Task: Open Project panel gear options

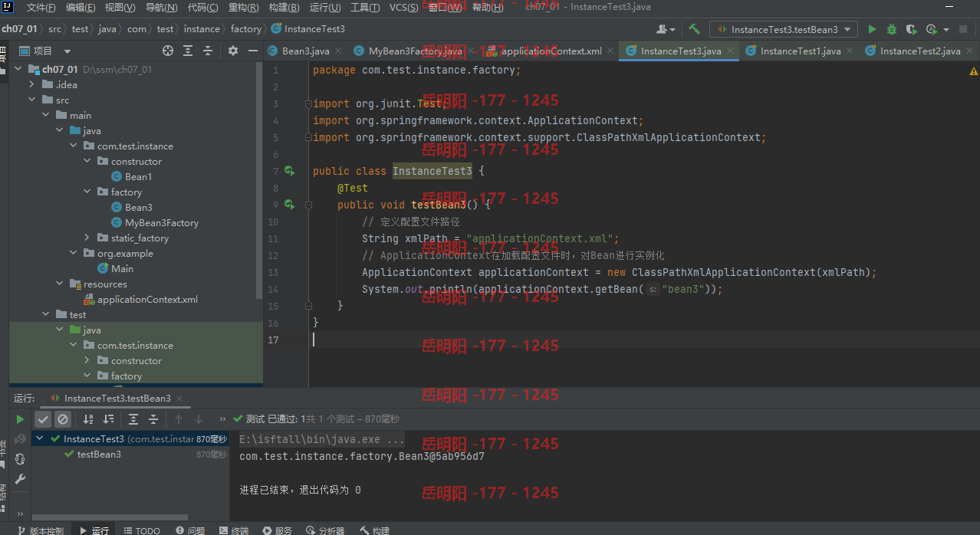Action: coord(233,51)
